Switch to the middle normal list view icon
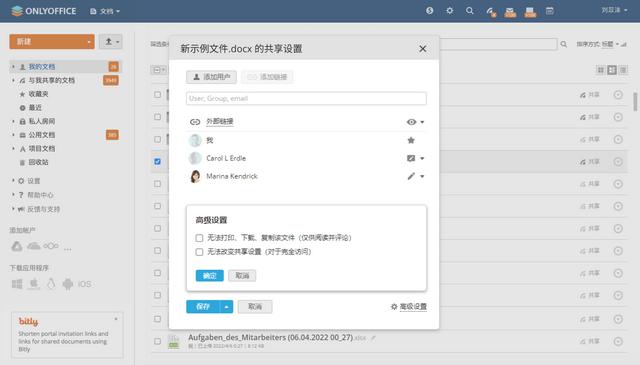This screenshot has width=640, height=365. tap(612, 70)
